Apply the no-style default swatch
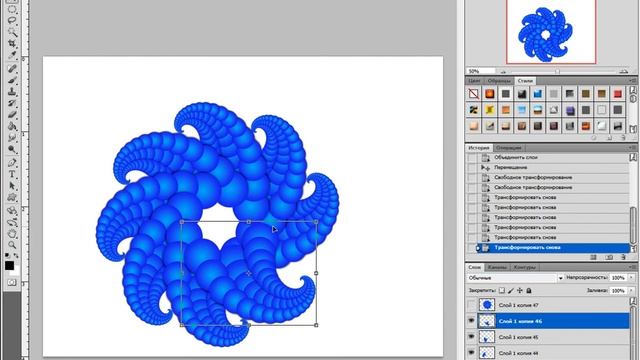The height and width of the screenshot is (360, 640). click(473, 94)
